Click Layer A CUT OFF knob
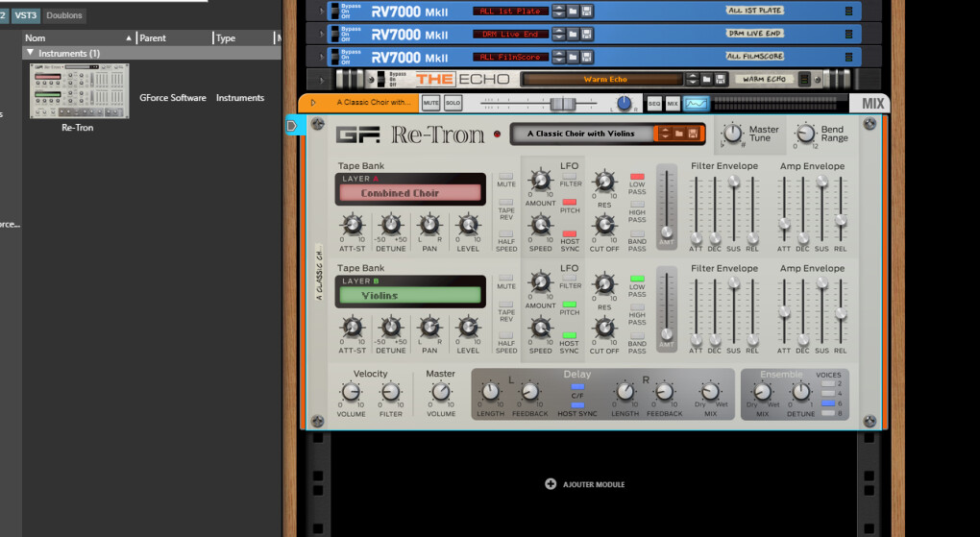The height and width of the screenshot is (537, 980). (604, 225)
